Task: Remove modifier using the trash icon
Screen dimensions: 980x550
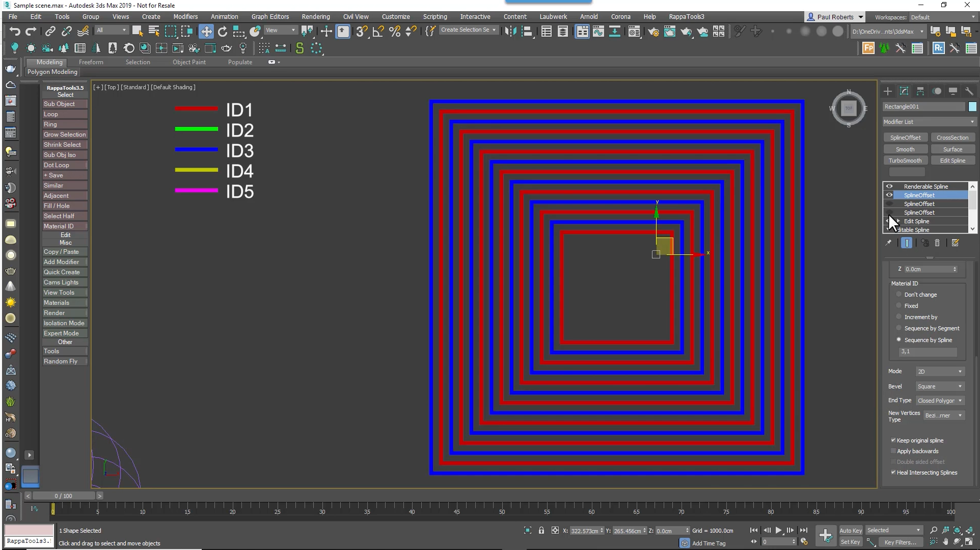Action: point(937,243)
